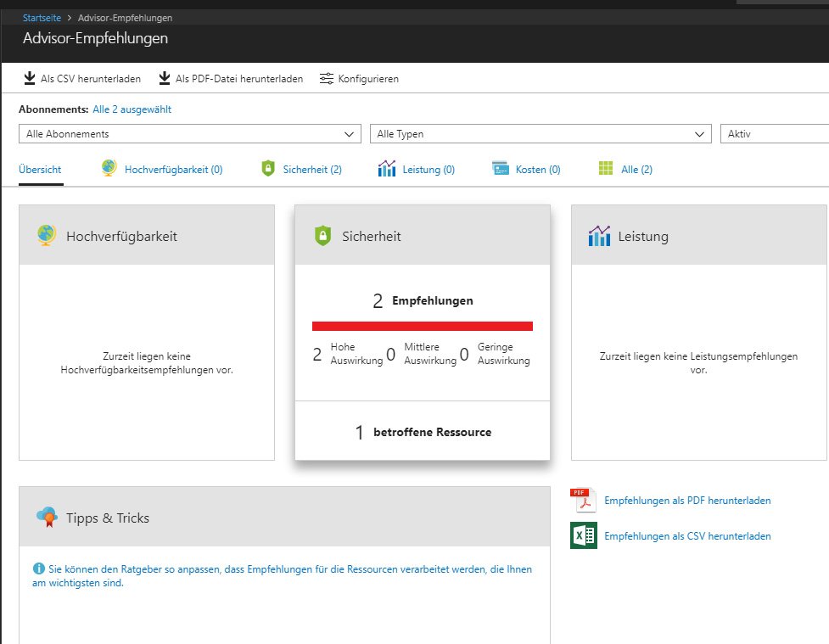The width and height of the screenshot is (829, 644).
Task: Open the Aktiv status dropdown
Action: (774, 134)
